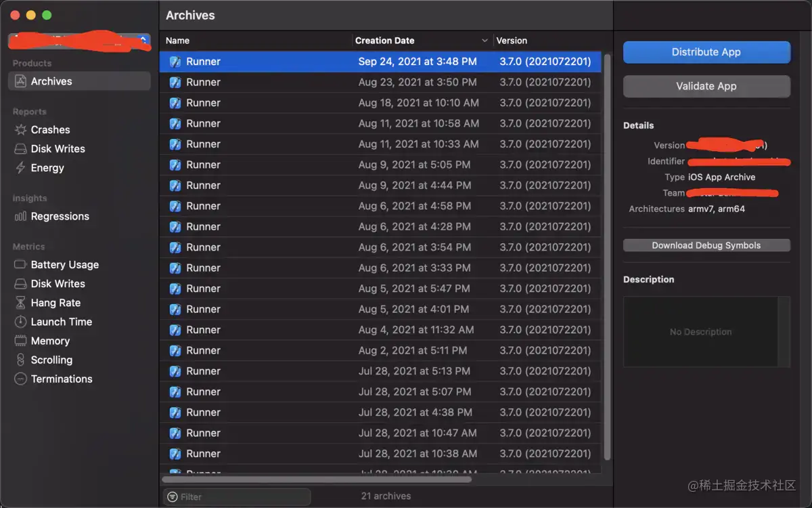Sort archives by Name column header

pos(256,41)
